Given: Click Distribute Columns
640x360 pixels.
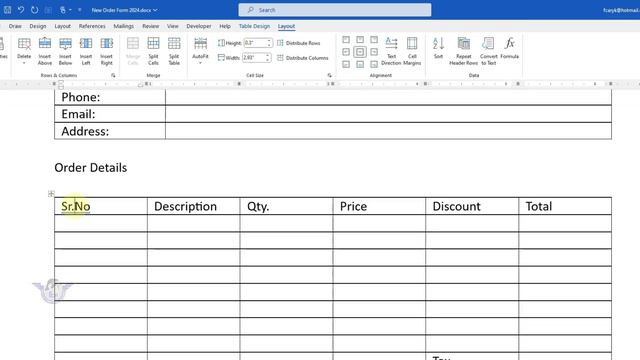Looking at the screenshot, I should tap(303, 58).
